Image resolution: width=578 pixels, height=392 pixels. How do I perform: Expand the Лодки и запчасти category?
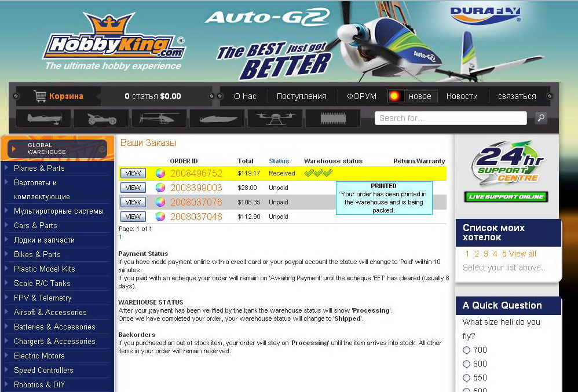click(44, 240)
